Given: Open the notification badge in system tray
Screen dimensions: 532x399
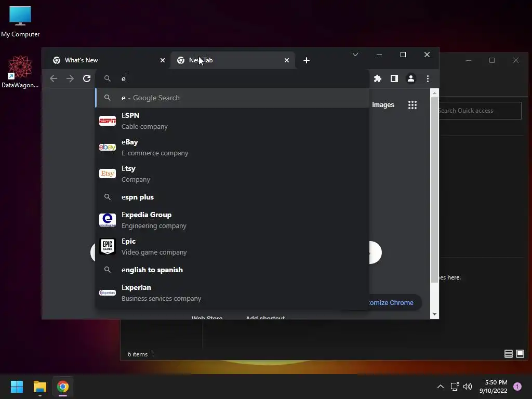Looking at the screenshot, I should tap(517, 387).
